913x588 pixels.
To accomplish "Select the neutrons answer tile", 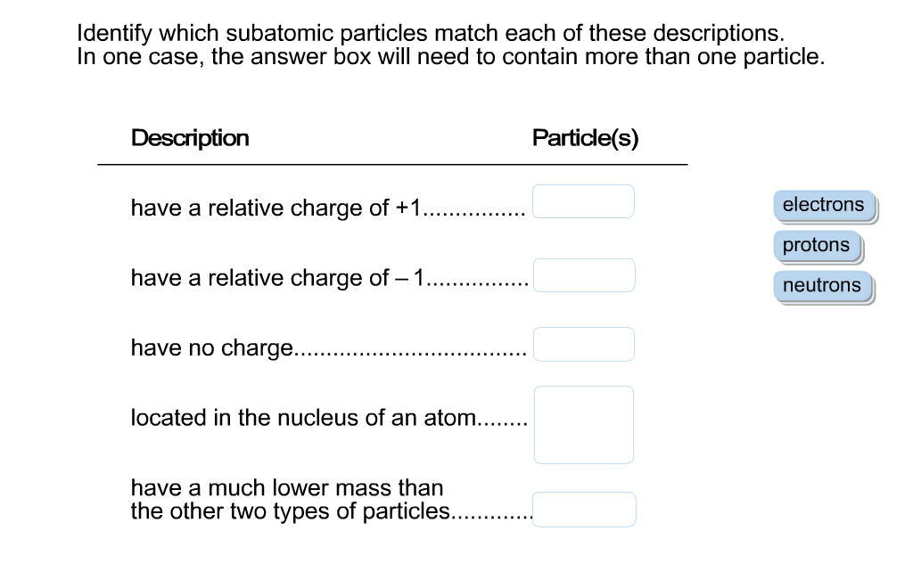I will click(x=821, y=285).
